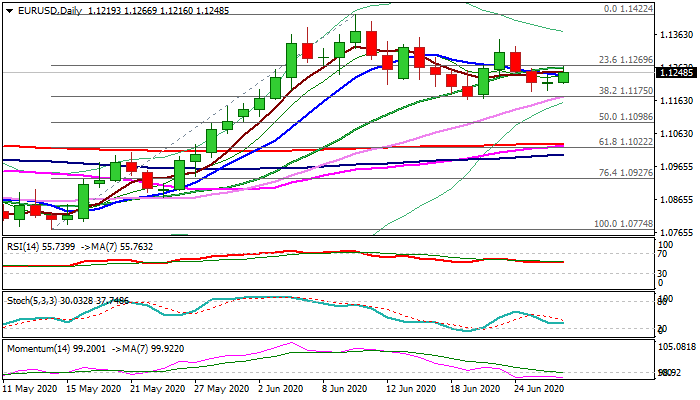The image size is (700, 400).
Task: Click the RSI 70 level scale label
Action: tap(661, 256)
